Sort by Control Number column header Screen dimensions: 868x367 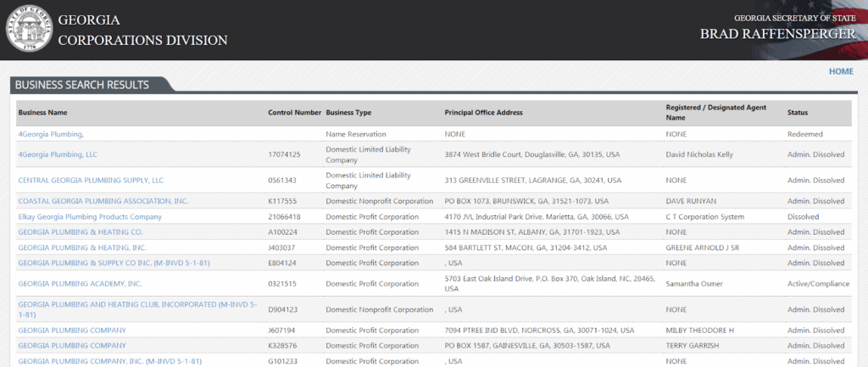tap(294, 113)
